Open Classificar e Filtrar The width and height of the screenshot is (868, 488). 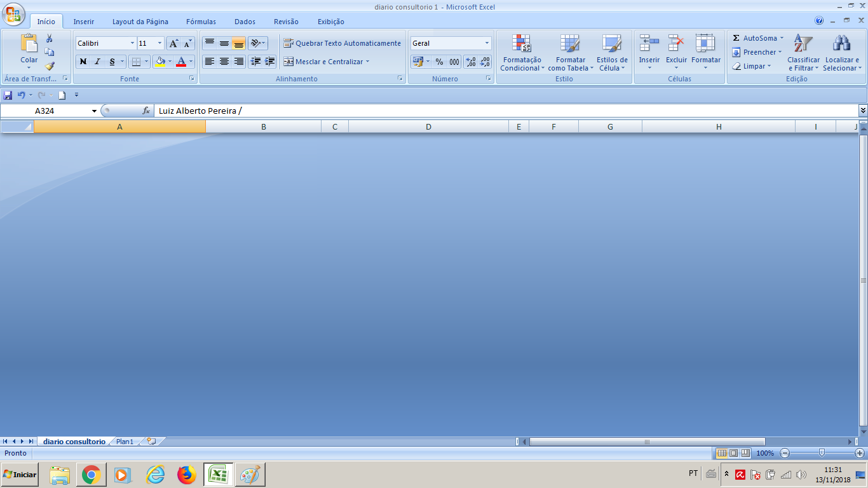pyautogui.click(x=804, y=52)
